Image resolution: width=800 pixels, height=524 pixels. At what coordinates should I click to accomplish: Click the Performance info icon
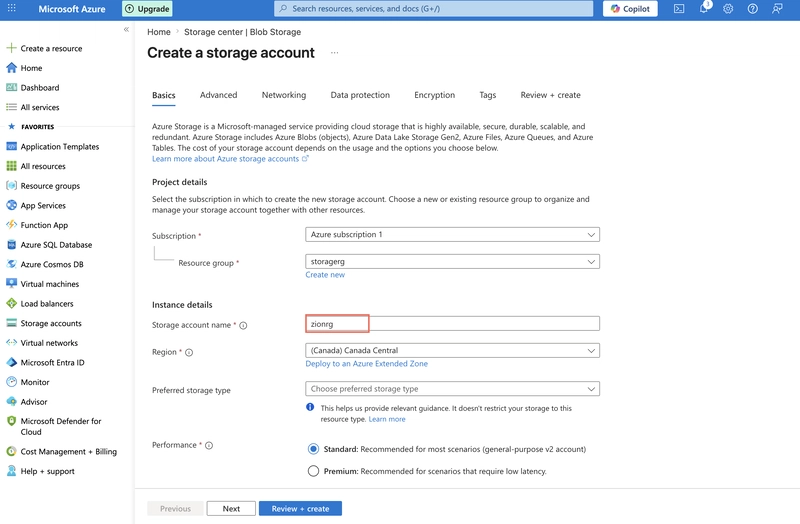tap(209, 445)
